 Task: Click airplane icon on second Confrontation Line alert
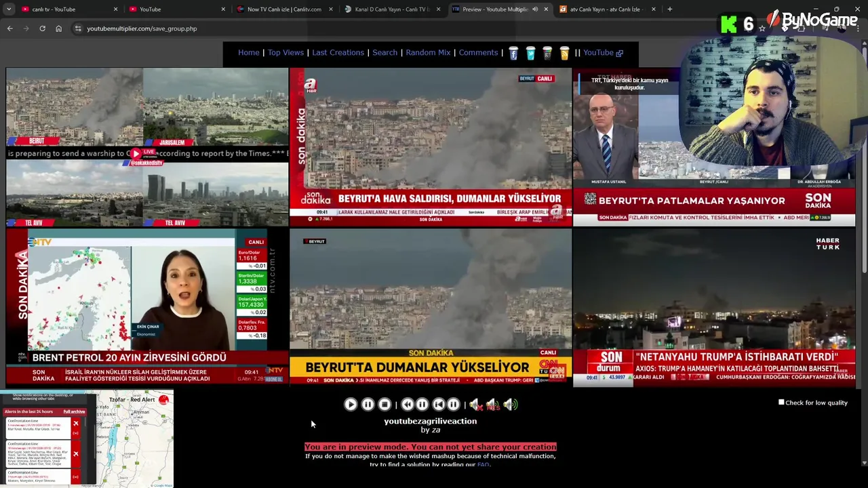click(75, 453)
